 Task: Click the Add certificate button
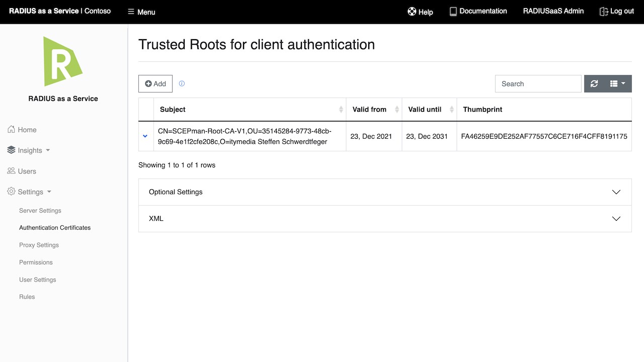pos(155,84)
